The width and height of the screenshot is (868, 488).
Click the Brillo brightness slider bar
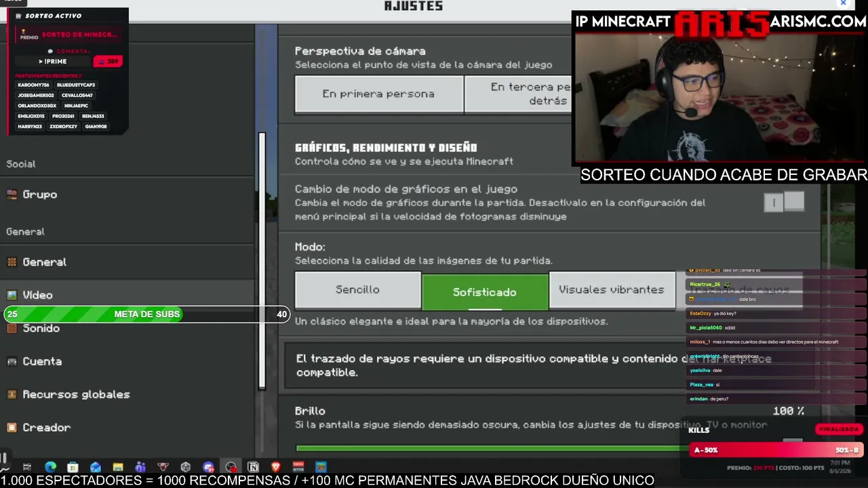492,448
